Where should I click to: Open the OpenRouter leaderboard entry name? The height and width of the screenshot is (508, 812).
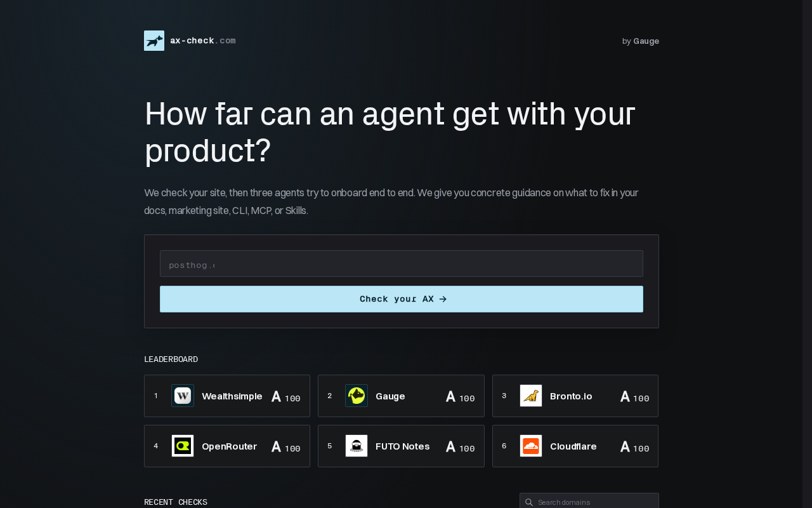point(229,446)
